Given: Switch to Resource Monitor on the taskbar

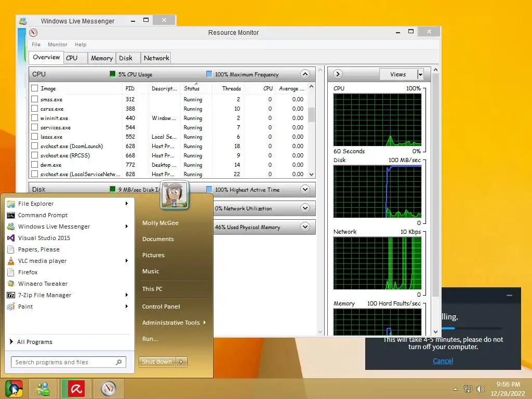Looking at the screenshot, I should 109,389.
